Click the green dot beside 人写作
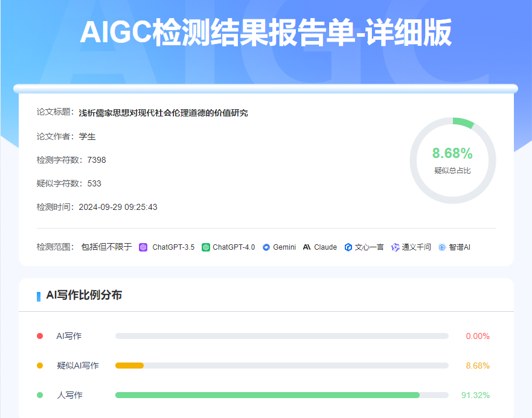The width and height of the screenshot is (532, 418). tap(40, 395)
